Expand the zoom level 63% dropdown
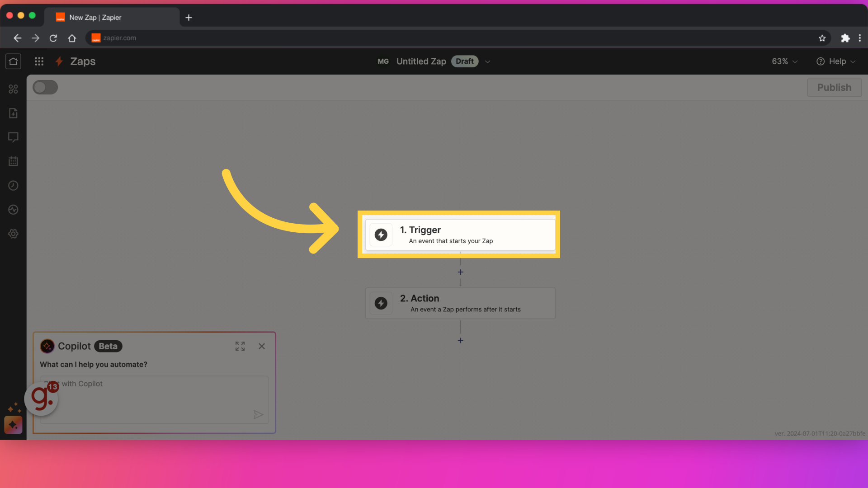868x488 pixels. [x=784, y=61]
